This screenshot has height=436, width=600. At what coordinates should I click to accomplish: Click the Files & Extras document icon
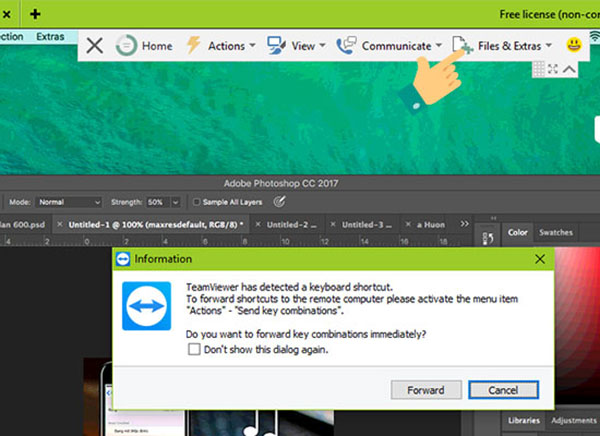pos(462,45)
